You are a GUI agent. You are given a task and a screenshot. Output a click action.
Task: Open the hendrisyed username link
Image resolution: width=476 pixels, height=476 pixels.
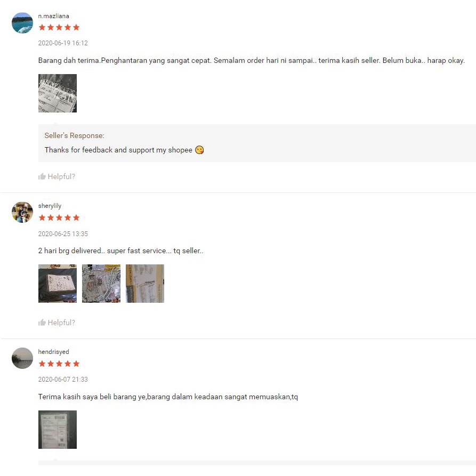pos(53,352)
